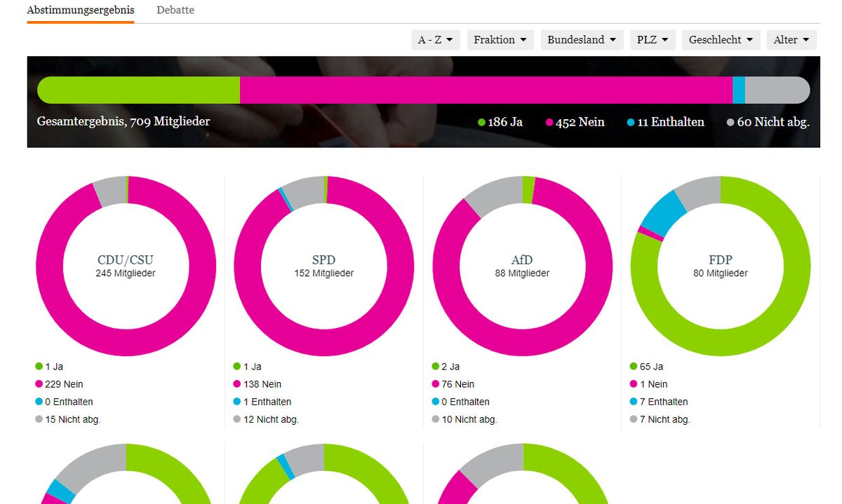Click SPD 1 Ja legend row
Image resolution: width=842 pixels, height=504 pixels.
248,366
